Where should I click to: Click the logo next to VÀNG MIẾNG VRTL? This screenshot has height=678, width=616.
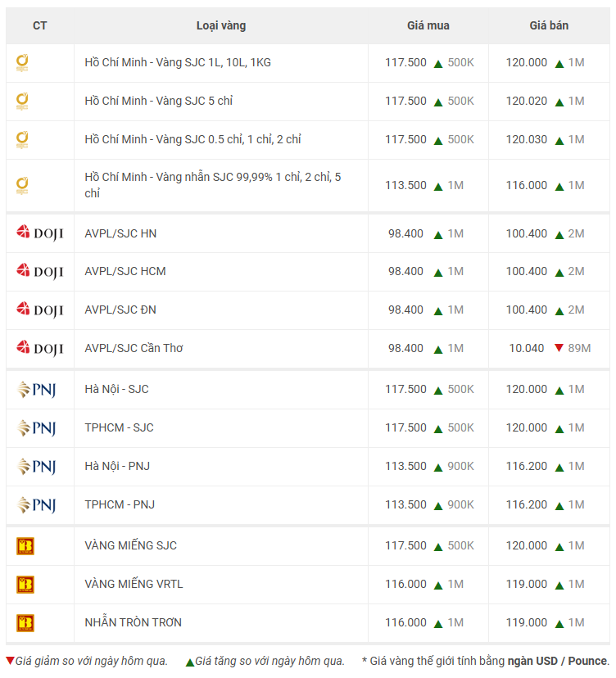click(25, 585)
